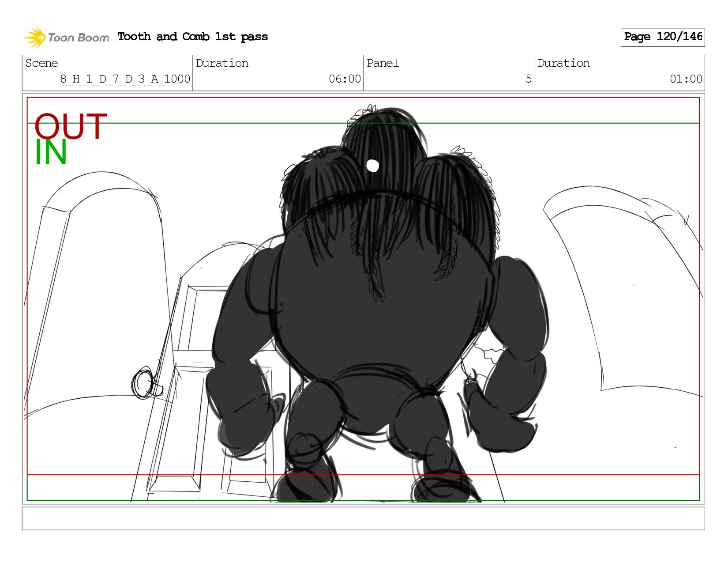This screenshot has height=563, width=728.
Task: Click the scene duration value '06:00'
Action: coord(345,79)
